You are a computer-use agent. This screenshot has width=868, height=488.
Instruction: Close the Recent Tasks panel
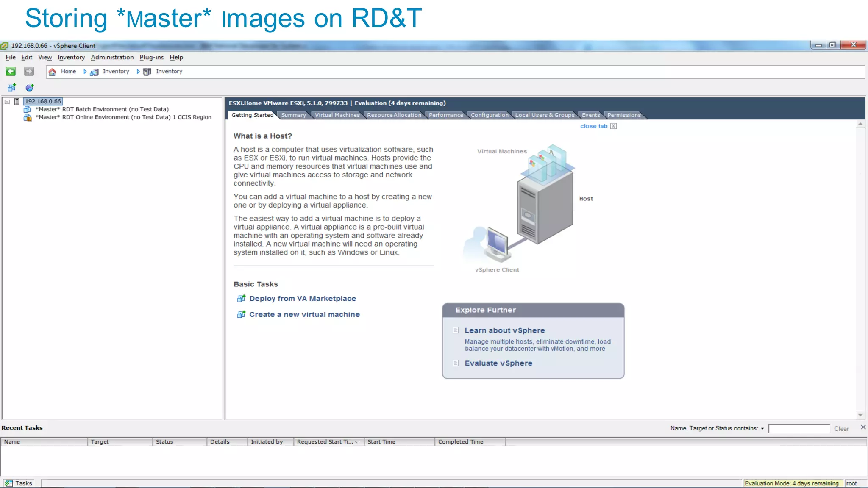click(x=863, y=427)
